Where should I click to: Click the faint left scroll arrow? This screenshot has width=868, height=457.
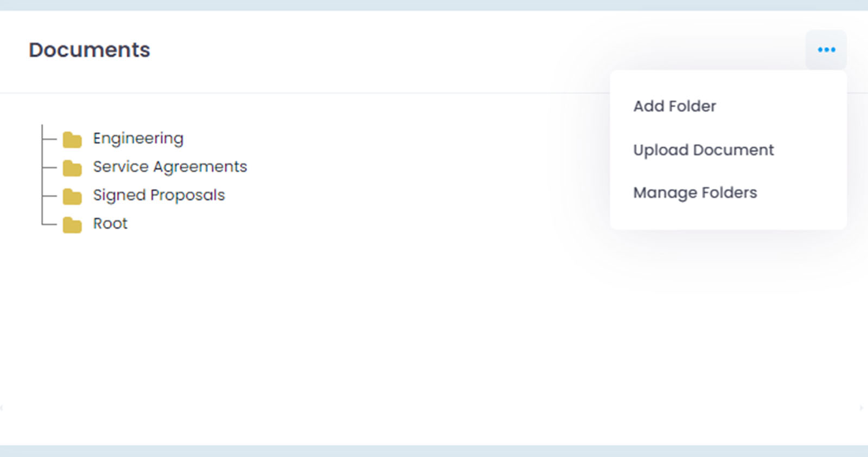[x=2, y=408]
